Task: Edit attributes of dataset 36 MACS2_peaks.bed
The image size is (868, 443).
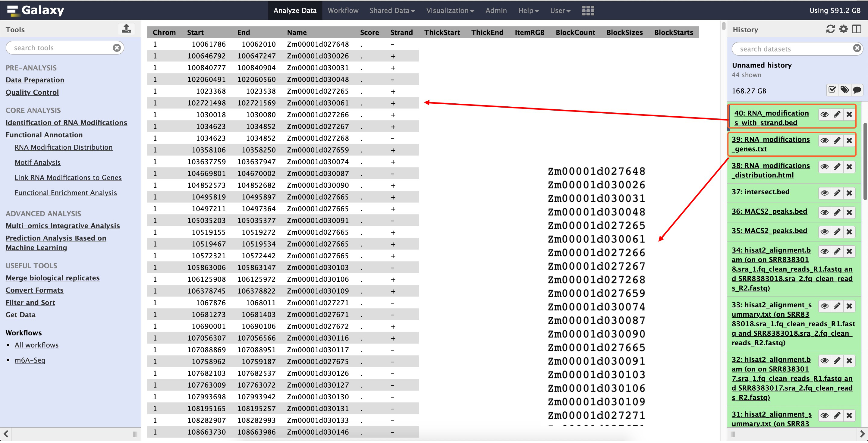Action: 837,212
